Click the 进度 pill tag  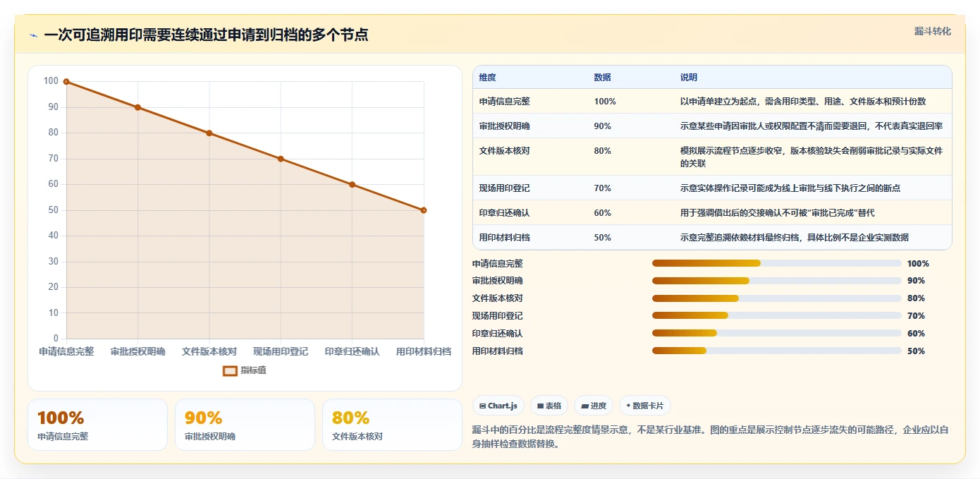[x=594, y=406]
